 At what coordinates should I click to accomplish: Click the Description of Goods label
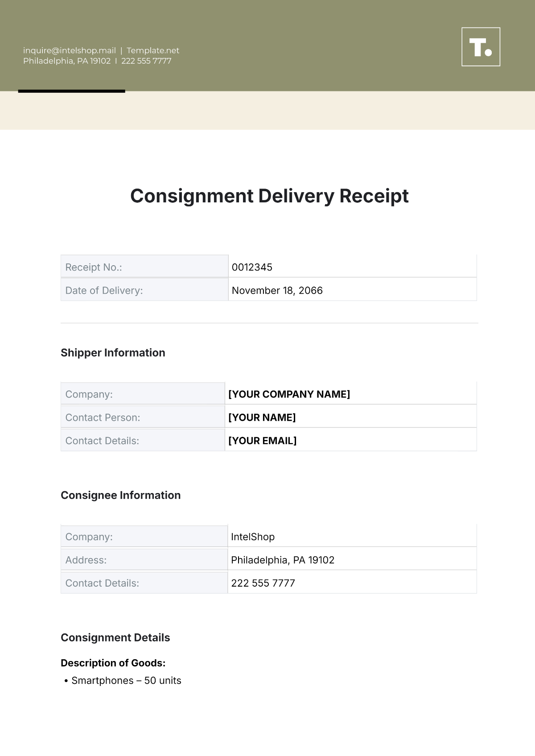(113, 663)
